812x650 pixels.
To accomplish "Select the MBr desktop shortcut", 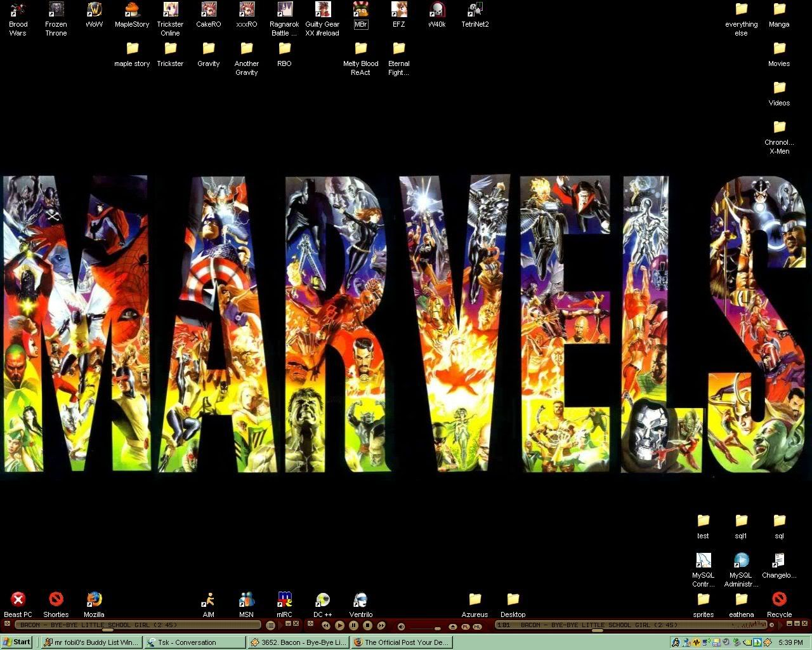I will pyautogui.click(x=360, y=15).
